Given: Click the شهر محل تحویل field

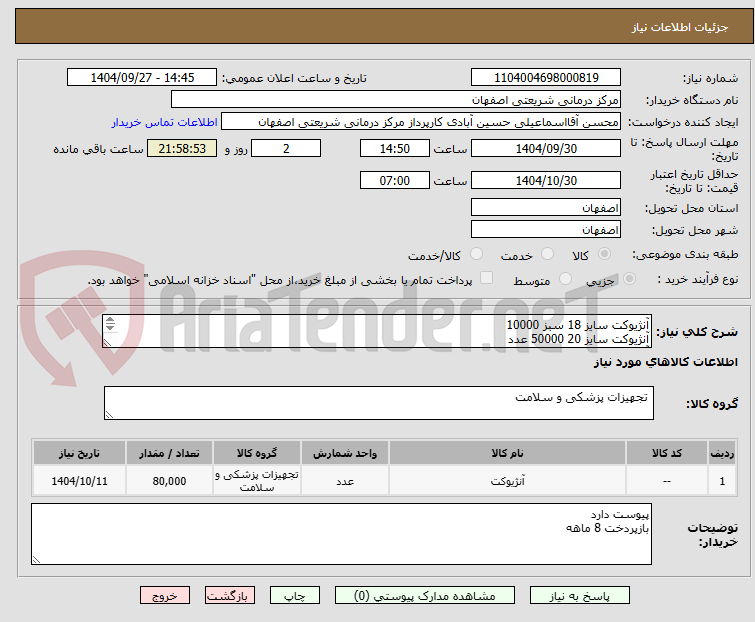Looking at the screenshot, I should [546, 230].
